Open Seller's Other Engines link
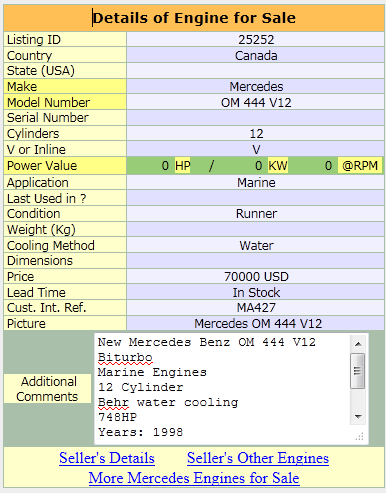The image size is (386, 493). pyautogui.click(x=258, y=458)
